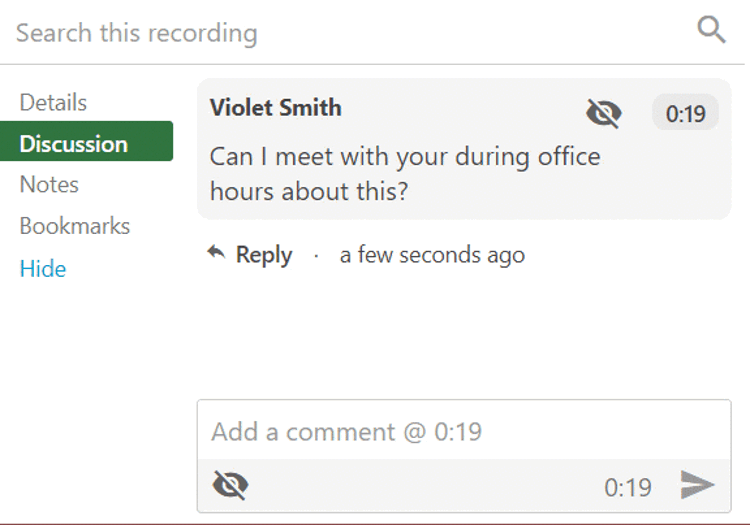Click the Hide link in sidebar
This screenshot has height=526, width=750.
tap(43, 269)
